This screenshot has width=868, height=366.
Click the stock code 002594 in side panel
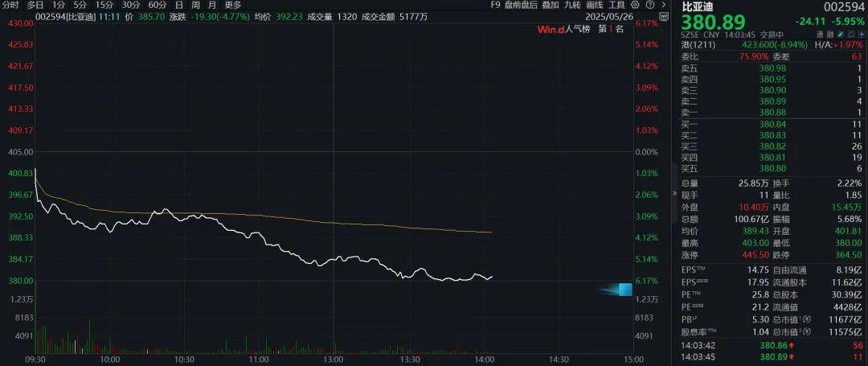pos(844,6)
